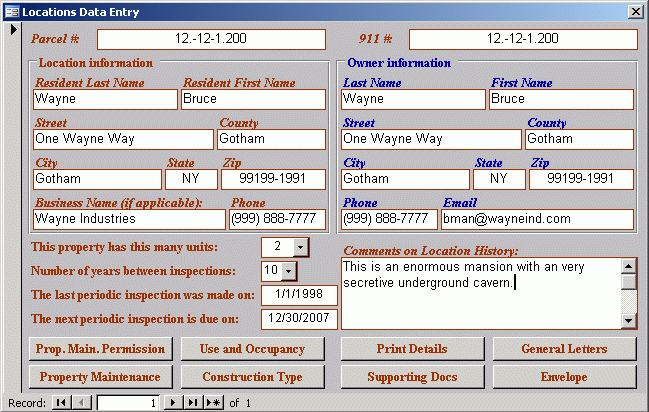
Task: Open the years between inspections dropdown
Action: [x=288, y=271]
